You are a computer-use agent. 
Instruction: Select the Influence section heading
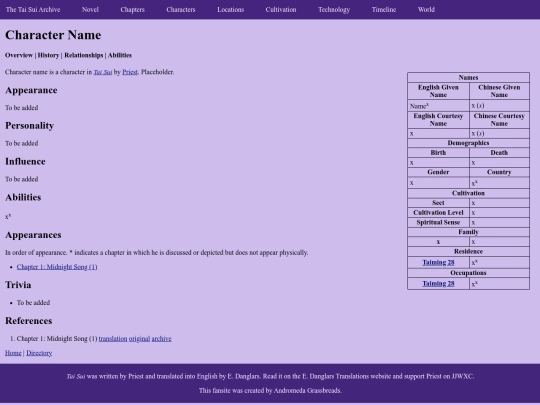click(x=25, y=162)
